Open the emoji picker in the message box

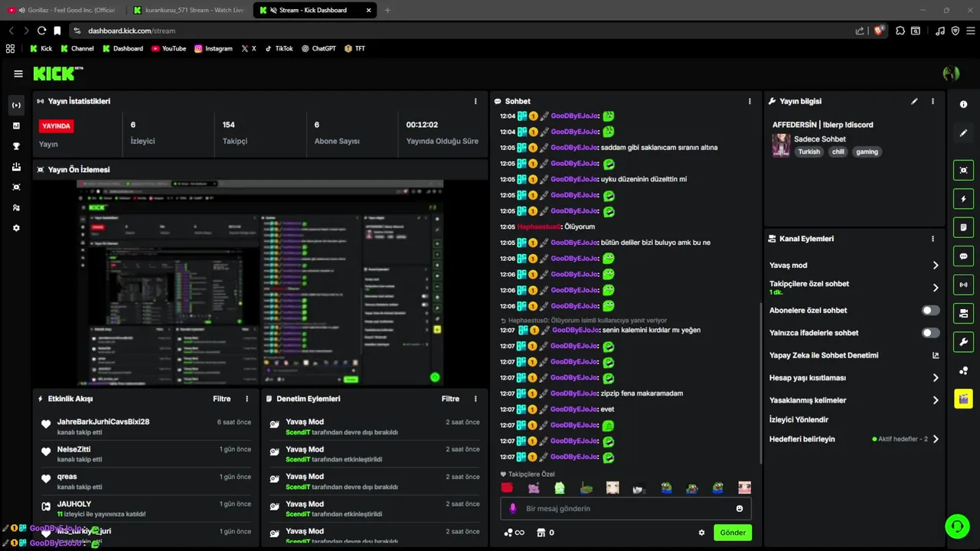tap(740, 509)
